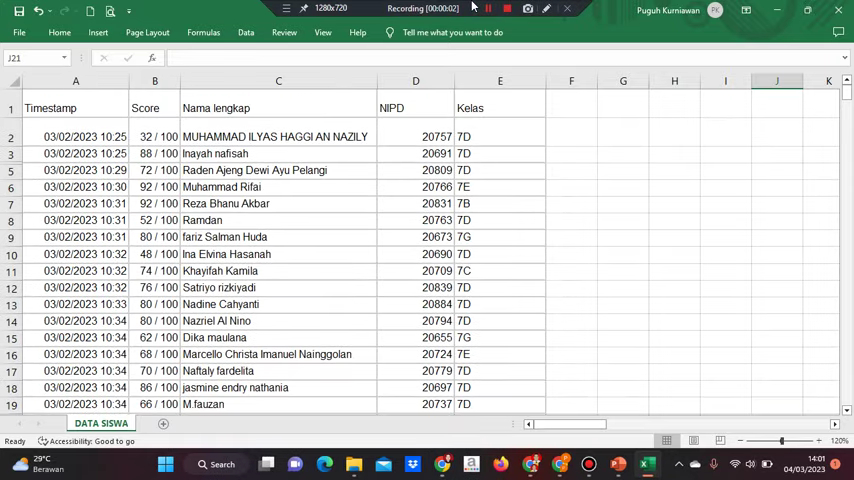The image size is (854, 480).
Task: Take a screenshot with the camera icon
Action: pos(528,8)
